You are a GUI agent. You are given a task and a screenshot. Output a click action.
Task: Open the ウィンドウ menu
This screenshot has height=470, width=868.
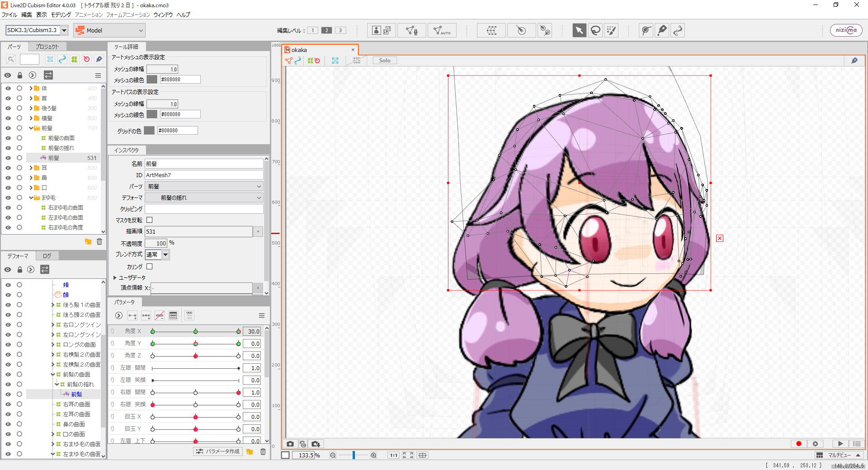pyautogui.click(x=163, y=15)
